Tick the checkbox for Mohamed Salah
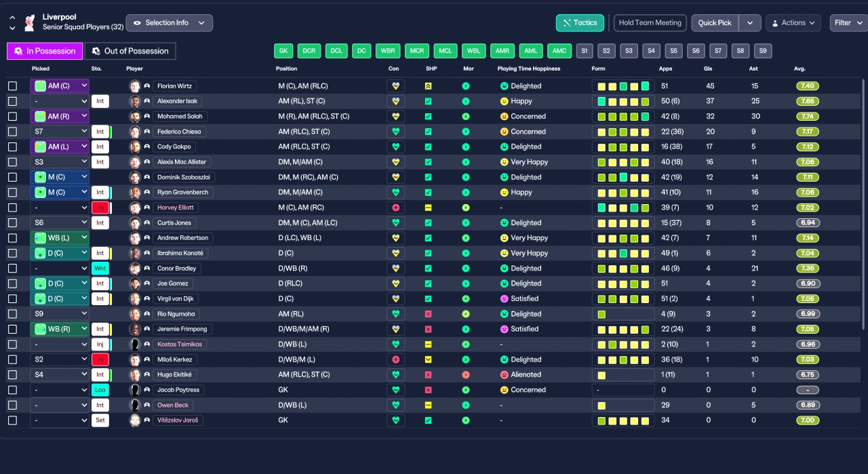Screen dimensions: 868x474 (12, 117)
